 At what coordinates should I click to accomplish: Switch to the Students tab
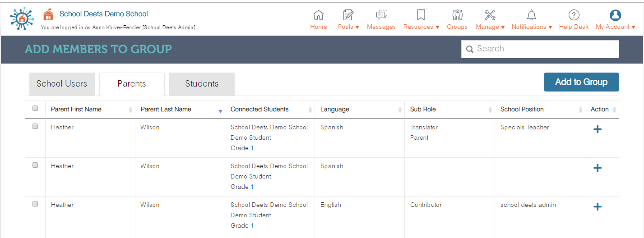point(202,84)
